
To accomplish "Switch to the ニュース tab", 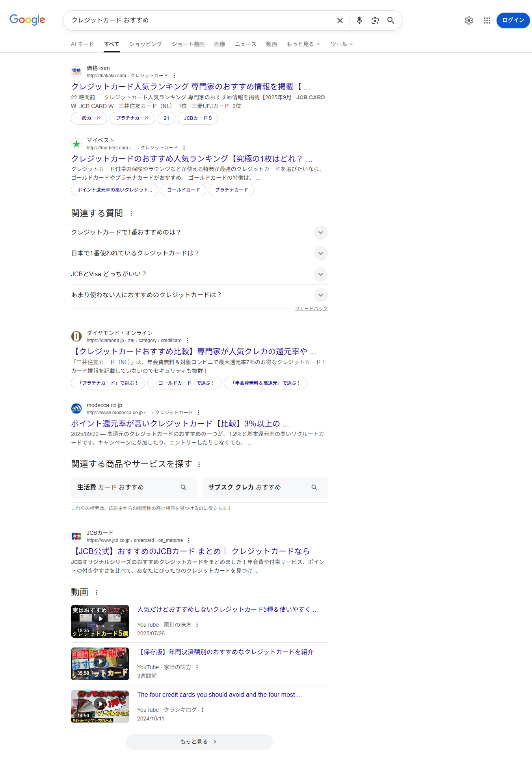I will tap(246, 44).
